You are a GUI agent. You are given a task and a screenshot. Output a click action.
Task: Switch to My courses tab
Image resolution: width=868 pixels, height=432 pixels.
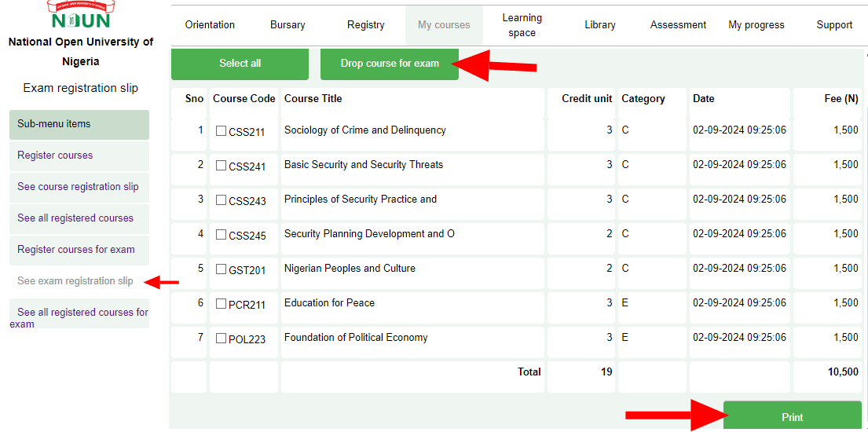[444, 25]
